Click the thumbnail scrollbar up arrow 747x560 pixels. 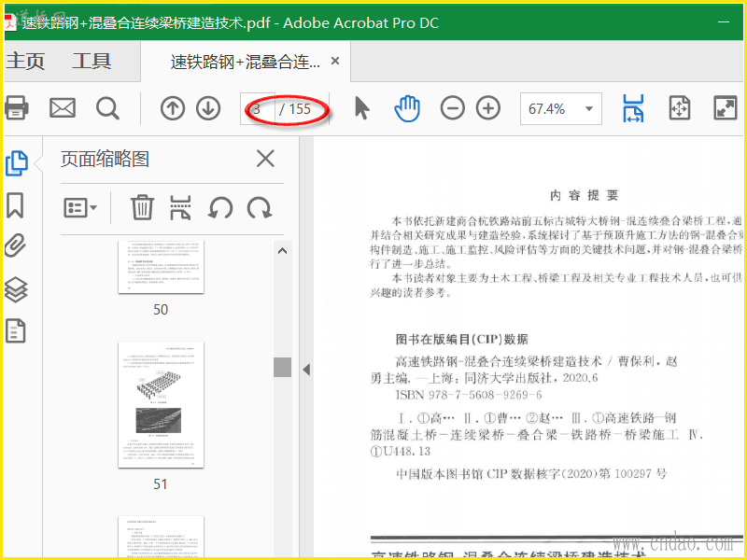[x=282, y=250]
